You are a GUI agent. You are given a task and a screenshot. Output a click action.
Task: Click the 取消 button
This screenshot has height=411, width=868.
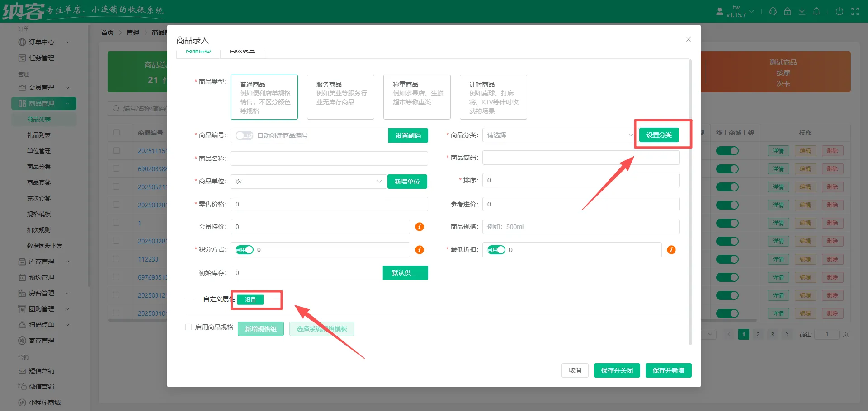point(575,370)
